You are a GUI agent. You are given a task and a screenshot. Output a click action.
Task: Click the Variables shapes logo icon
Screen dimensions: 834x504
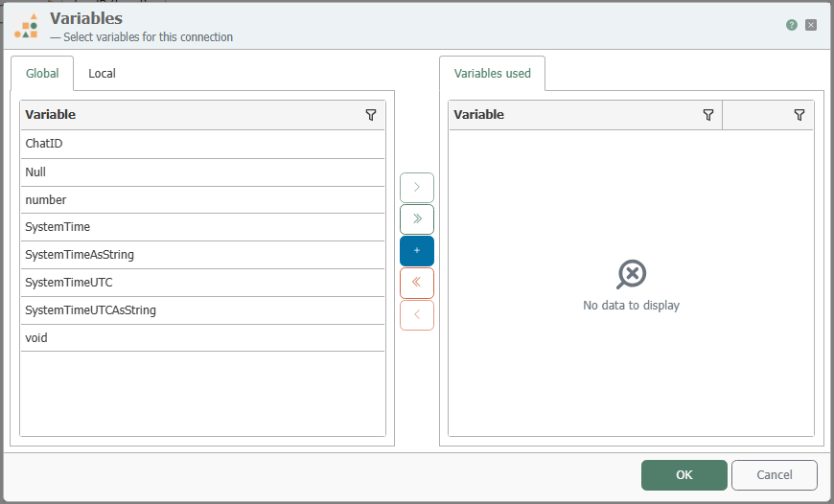click(26, 26)
